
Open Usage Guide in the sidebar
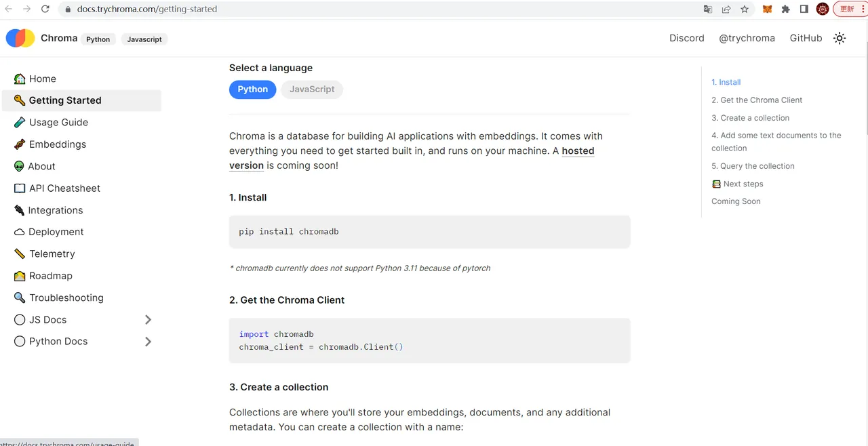click(58, 123)
